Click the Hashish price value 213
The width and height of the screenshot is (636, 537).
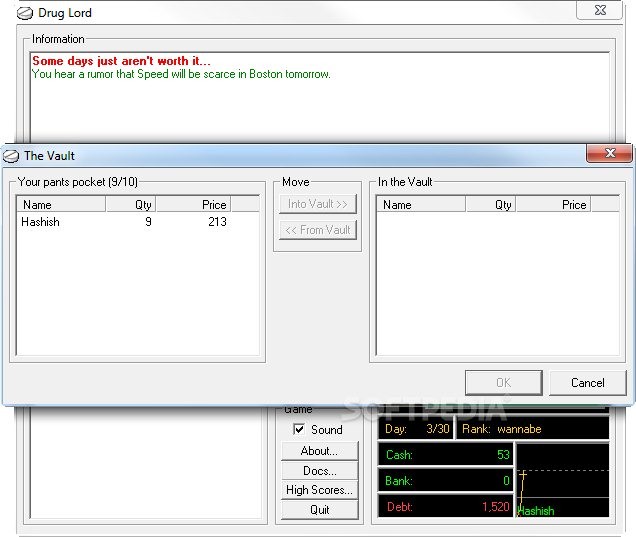(x=217, y=222)
